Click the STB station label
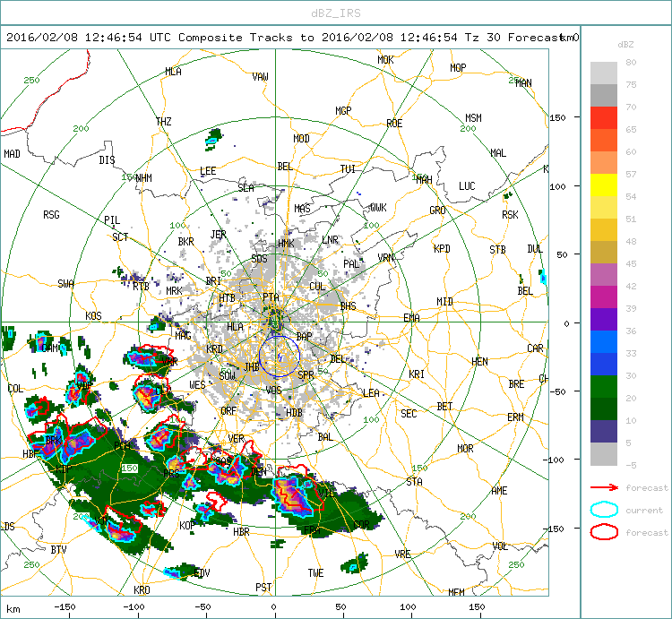The width and height of the screenshot is (672, 619). 497,249
